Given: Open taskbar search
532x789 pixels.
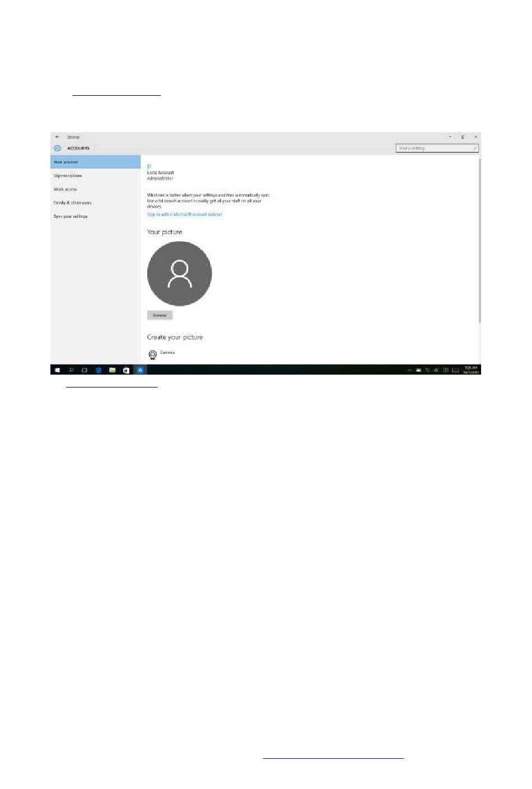Looking at the screenshot, I should pos(71,370).
